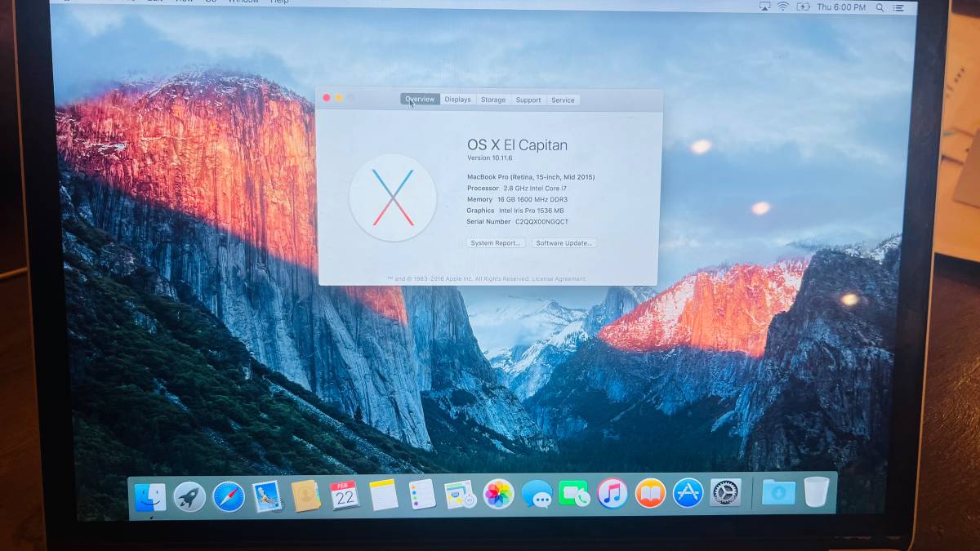Viewport: 980px width, 551px height.
Task: Click the Memory 16 GB 1600 MHz DDR3 line
Action: 517,199
